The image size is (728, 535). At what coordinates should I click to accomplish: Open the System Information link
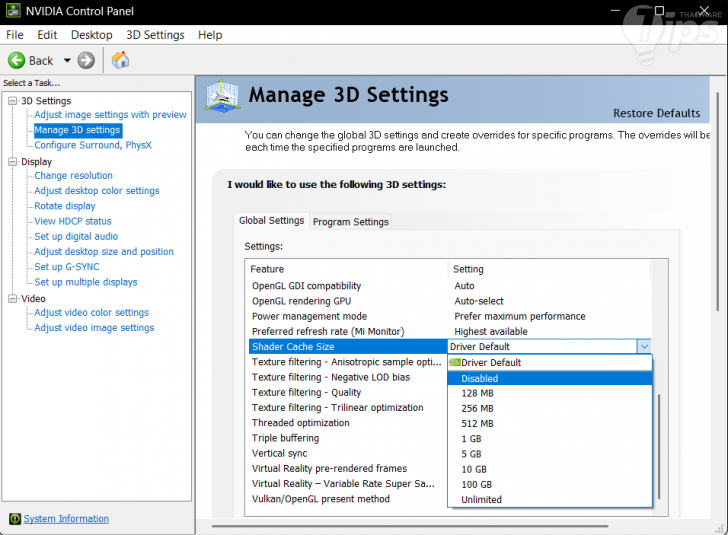(66, 519)
